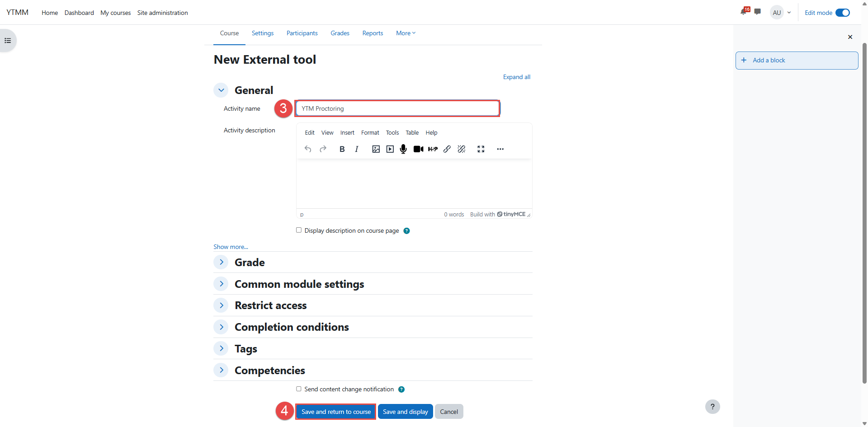Viewport: 868px width, 427px height.
Task: Check Display description on course page
Action: [299, 230]
